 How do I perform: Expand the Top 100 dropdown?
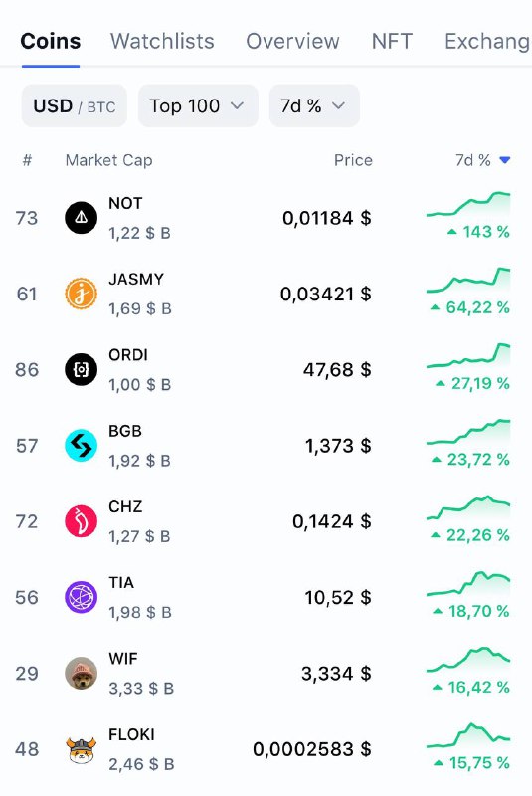coord(198,106)
